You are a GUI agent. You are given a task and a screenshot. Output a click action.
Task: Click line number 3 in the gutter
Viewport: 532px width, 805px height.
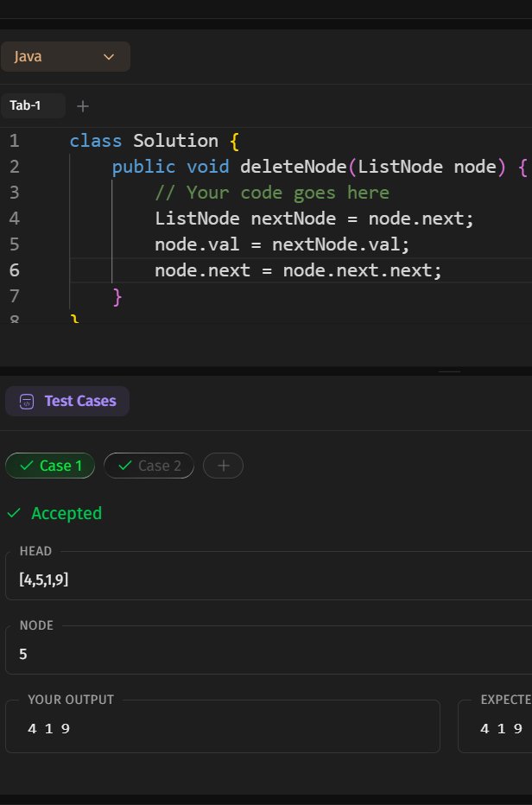coord(15,193)
